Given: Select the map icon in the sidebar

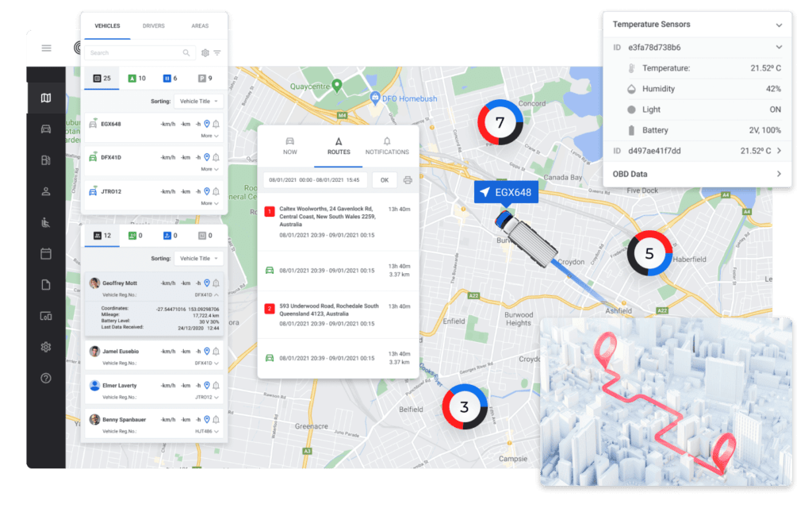Looking at the screenshot, I should (46, 98).
